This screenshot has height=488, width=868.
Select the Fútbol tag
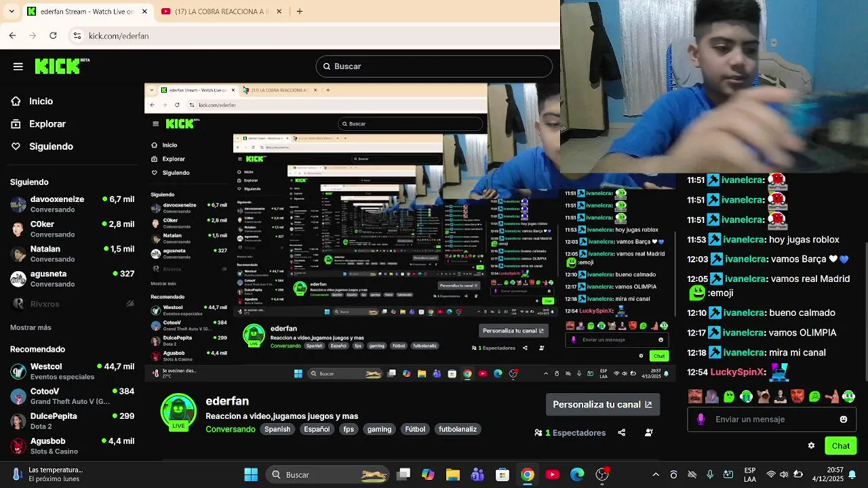point(415,429)
